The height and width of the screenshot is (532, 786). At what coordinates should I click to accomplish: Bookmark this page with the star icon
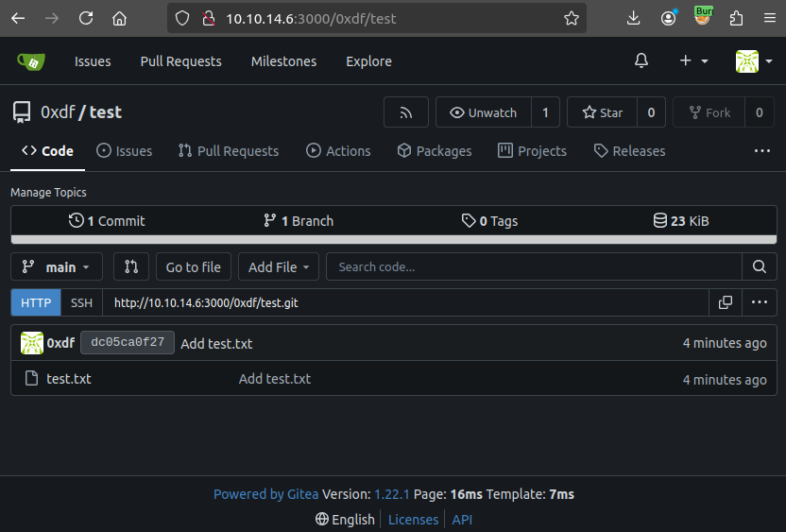[571, 18]
